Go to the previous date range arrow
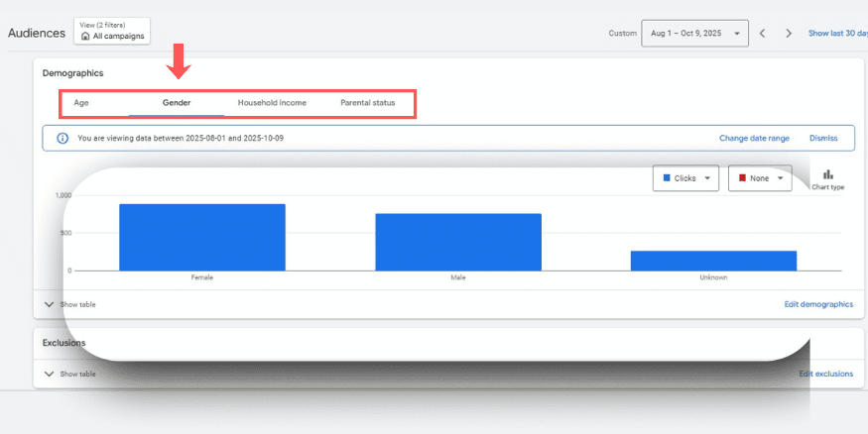This screenshot has height=434, width=868. tap(763, 33)
